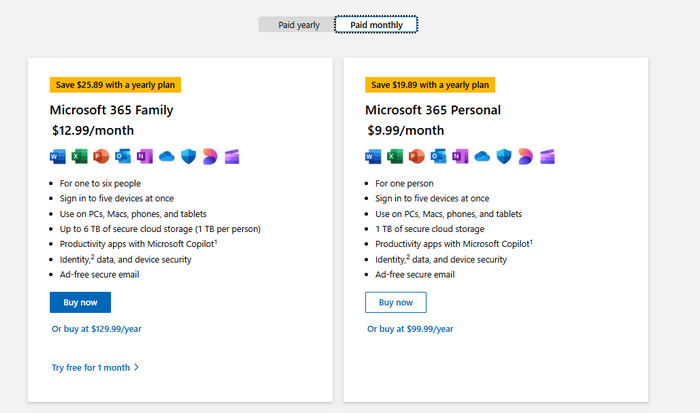Select the Paid monthly billing option
Image resolution: width=700 pixels, height=413 pixels.
pyautogui.click(x=376, y=25)
